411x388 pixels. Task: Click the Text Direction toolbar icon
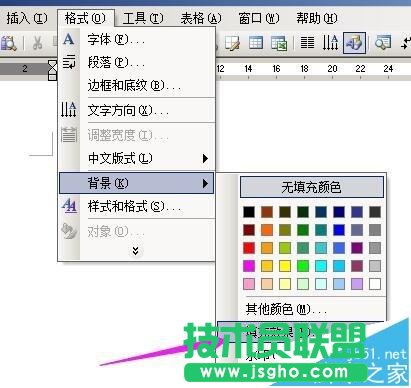click(330, 43)
